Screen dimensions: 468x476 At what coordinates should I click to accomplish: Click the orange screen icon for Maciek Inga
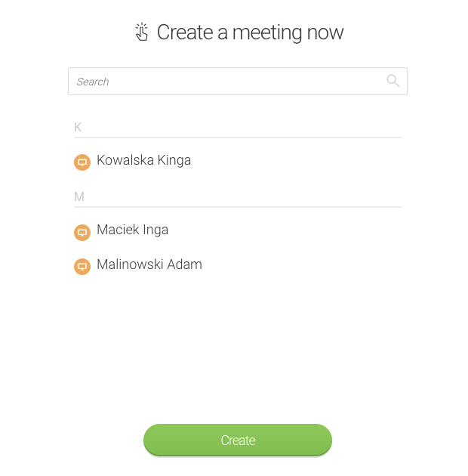[x=82, y=233]
